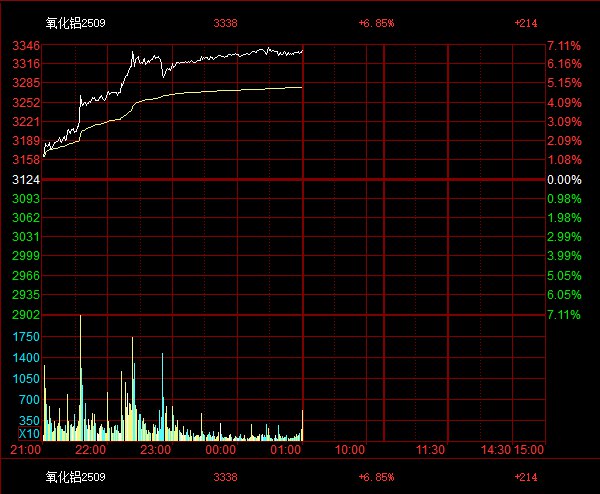Click the 1.98% green percentage label

[564, 218]
